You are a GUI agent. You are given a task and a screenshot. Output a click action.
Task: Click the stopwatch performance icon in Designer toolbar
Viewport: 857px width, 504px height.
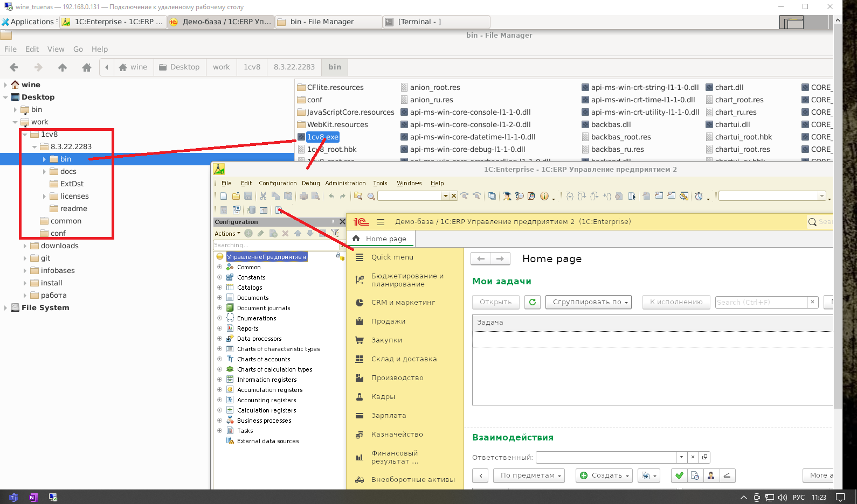click(699, 196)
